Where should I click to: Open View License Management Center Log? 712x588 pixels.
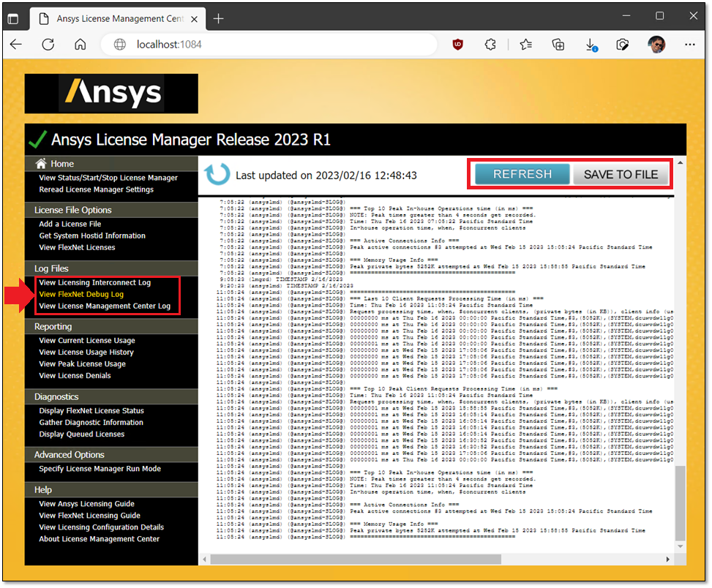pyautogui.click(x=105, y=306)
